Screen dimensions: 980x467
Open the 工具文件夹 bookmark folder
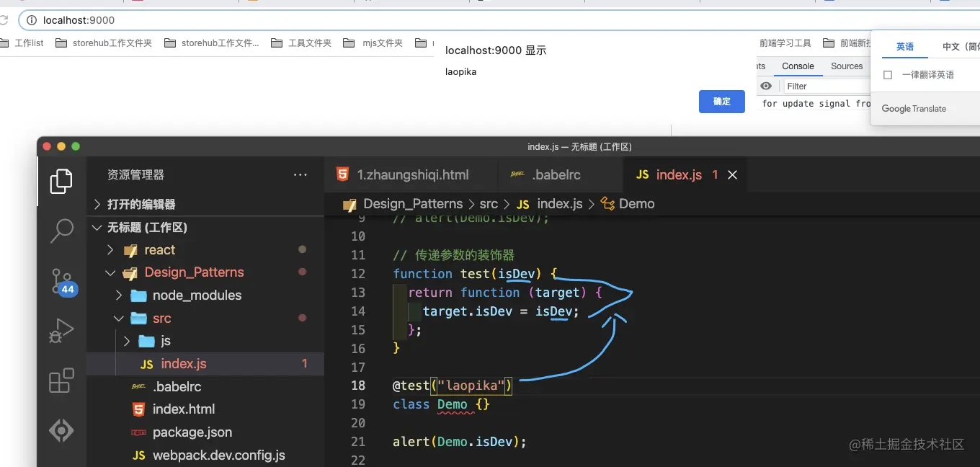point(301,43)
